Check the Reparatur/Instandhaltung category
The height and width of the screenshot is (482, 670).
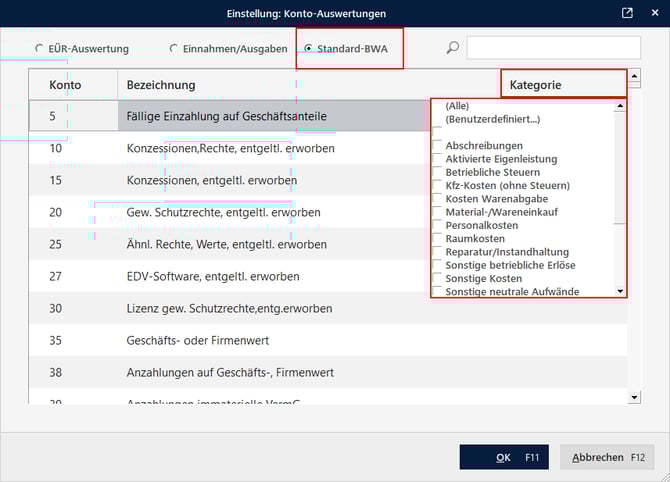[x=437, y=252]
